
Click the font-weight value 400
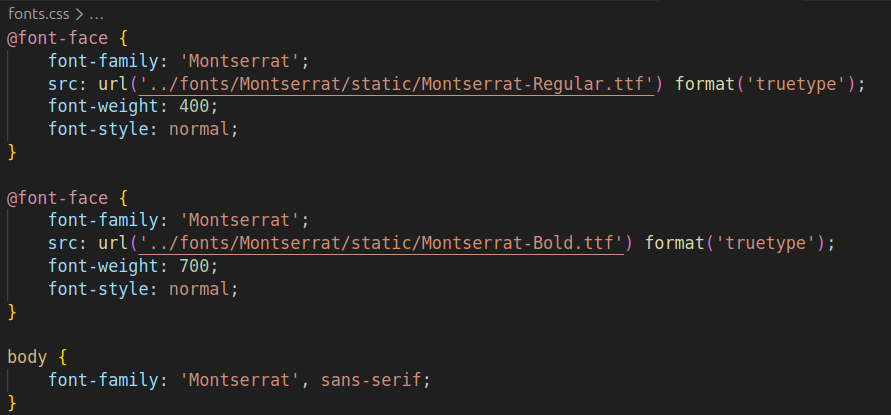[196, 106]
